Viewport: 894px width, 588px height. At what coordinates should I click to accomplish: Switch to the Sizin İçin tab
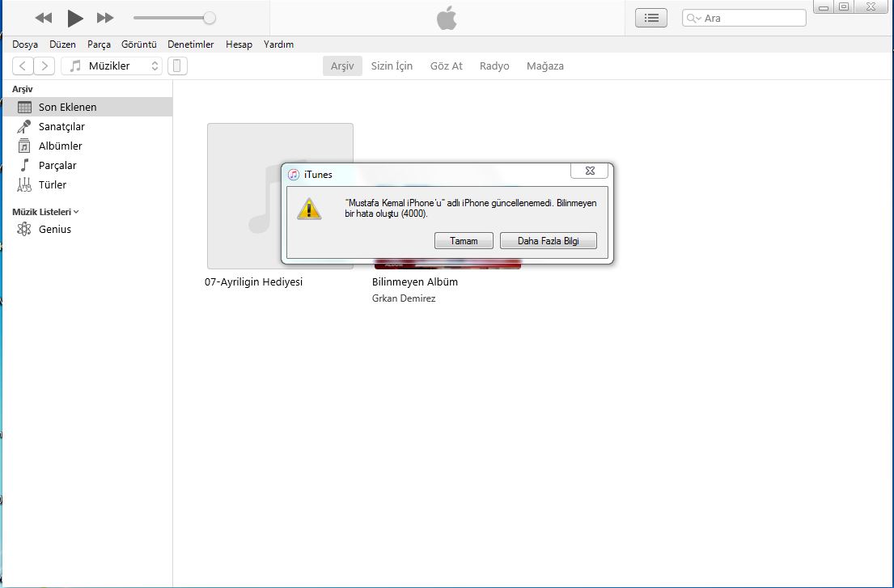tap(392, 66)
